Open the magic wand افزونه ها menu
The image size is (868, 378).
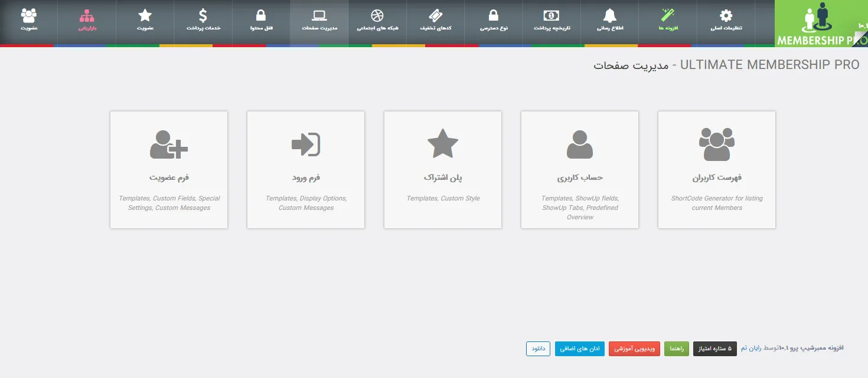[x=668, y=22]
